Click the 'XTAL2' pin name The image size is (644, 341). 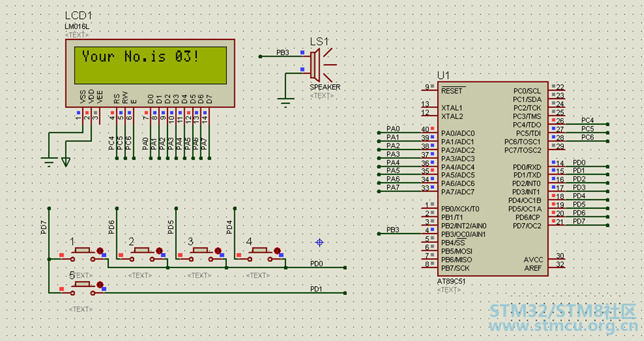452,117
